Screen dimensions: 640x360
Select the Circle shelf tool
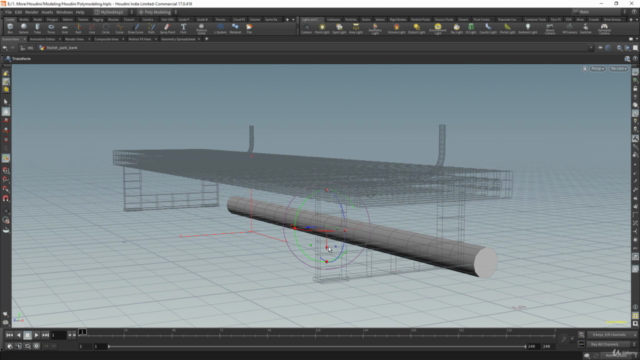tap(106, 28)
